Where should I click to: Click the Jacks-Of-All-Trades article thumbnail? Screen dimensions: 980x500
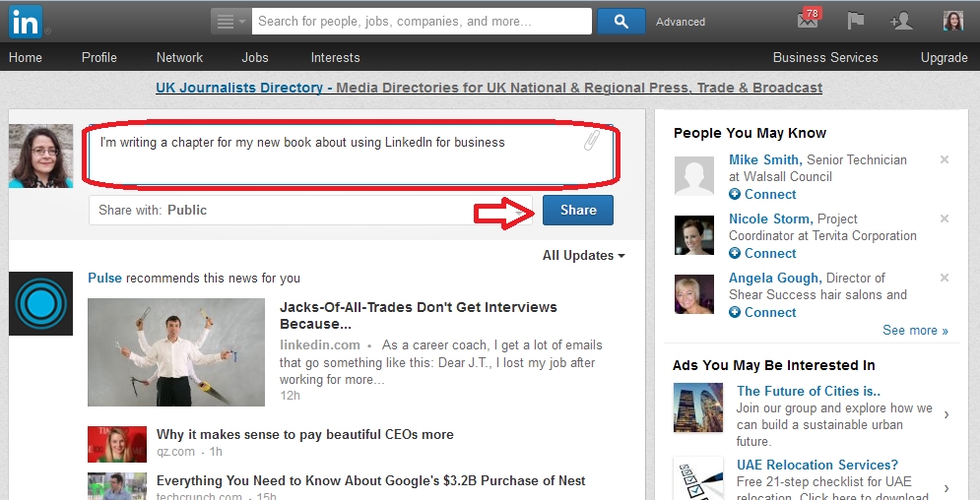175,351
